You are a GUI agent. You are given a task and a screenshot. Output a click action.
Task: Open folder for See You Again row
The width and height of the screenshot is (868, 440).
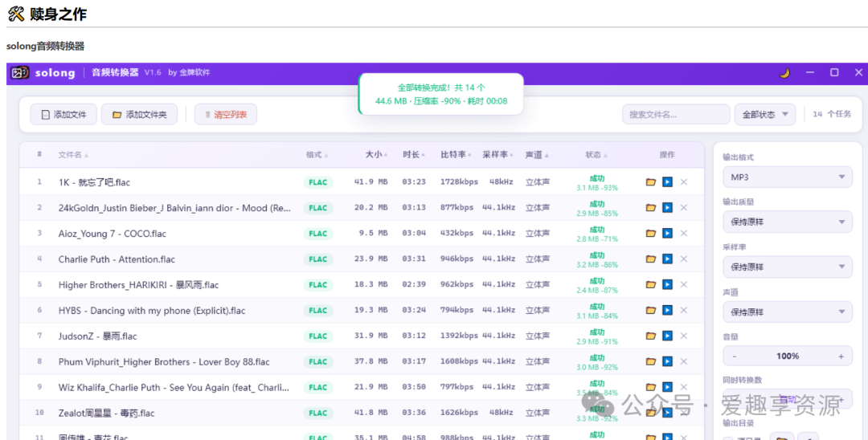651,387
